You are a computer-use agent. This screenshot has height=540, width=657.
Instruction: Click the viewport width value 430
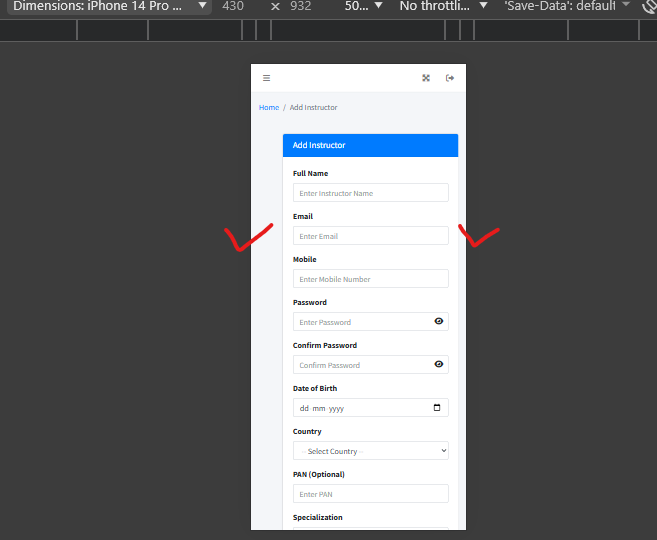point(233,6)
